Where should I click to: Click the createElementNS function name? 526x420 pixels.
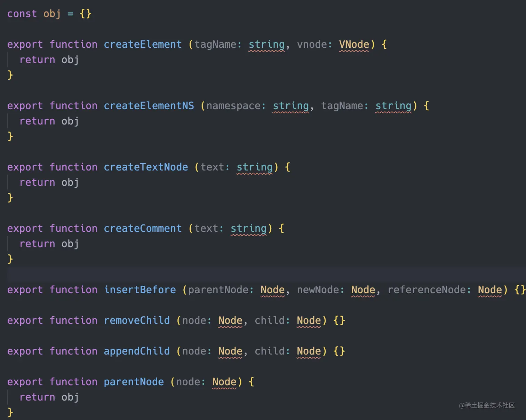[149, 105]
